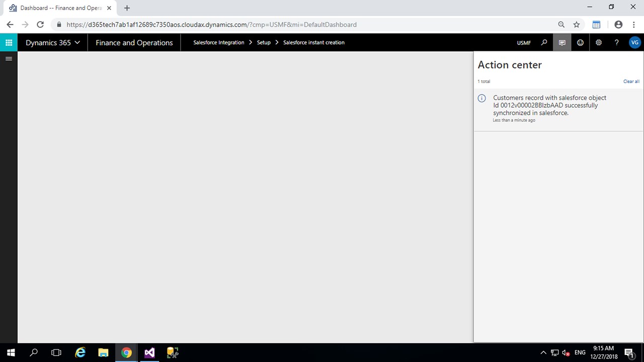
Task: Mute icon in system tray showing audio disabled
Action: pyautogui.click(x=566, y=352)
